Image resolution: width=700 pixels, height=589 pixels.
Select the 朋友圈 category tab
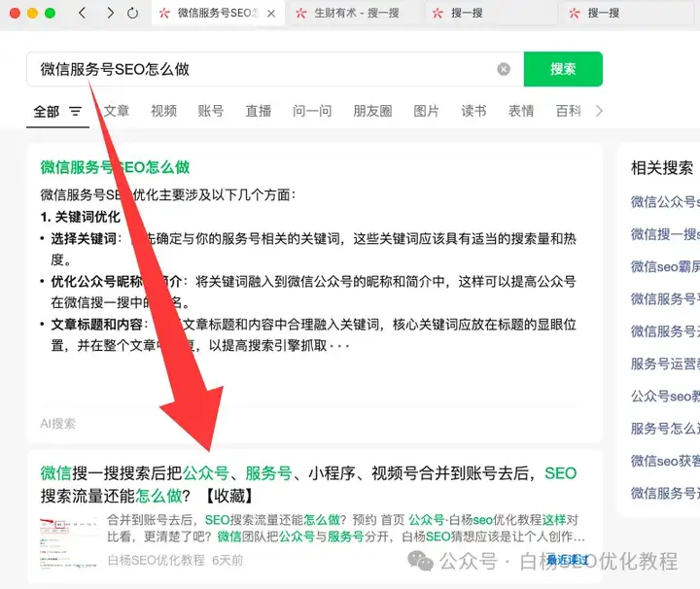pyautogui.click(x=372, y=111)
